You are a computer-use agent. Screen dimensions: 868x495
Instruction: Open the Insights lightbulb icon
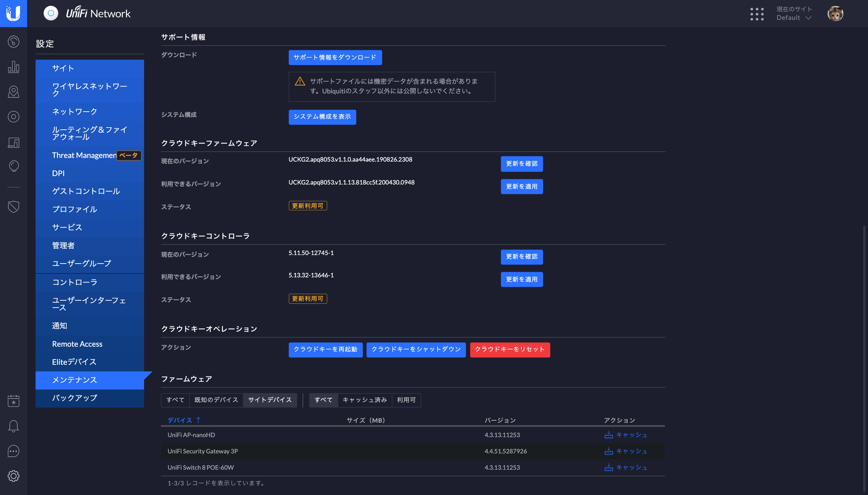(14, 166)
